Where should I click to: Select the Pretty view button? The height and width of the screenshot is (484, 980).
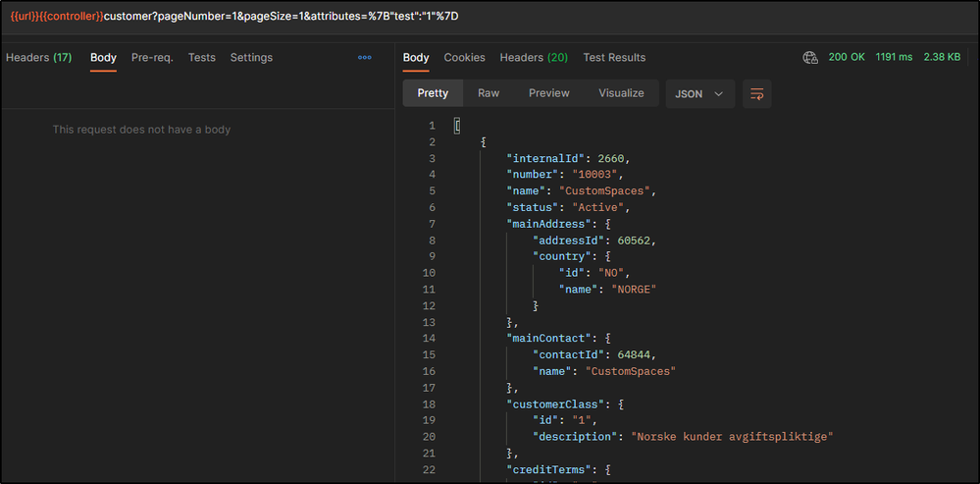(433, 93)
